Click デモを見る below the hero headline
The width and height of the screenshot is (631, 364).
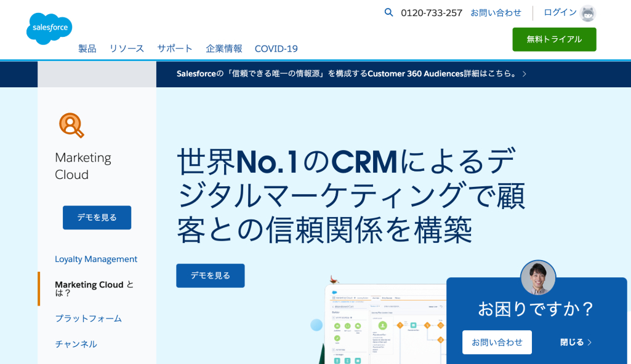[x=210, y=275]
